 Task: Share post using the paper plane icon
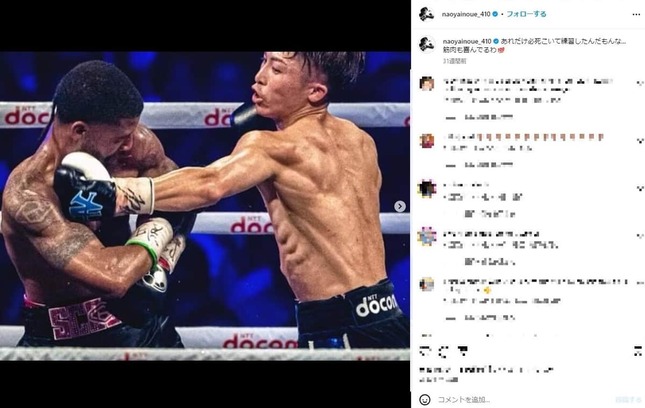click(x=462, y=351)
